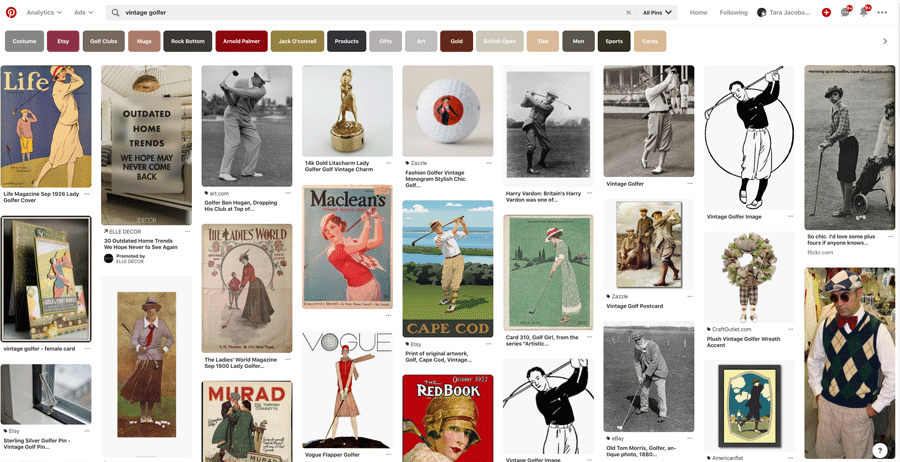Click the search magnifier icon
The height and width of the screenshot is (462, 900).
(x=115, y=12)
